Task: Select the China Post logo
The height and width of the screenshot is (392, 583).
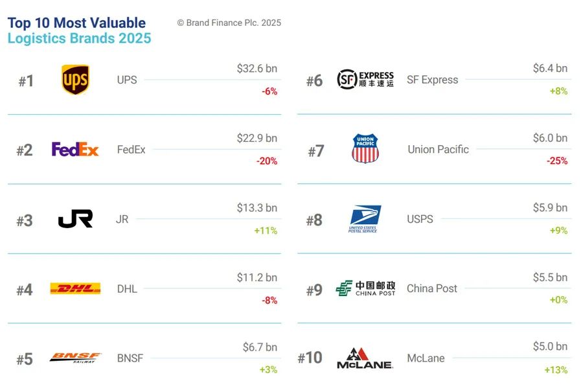Action: coord(365,288)
